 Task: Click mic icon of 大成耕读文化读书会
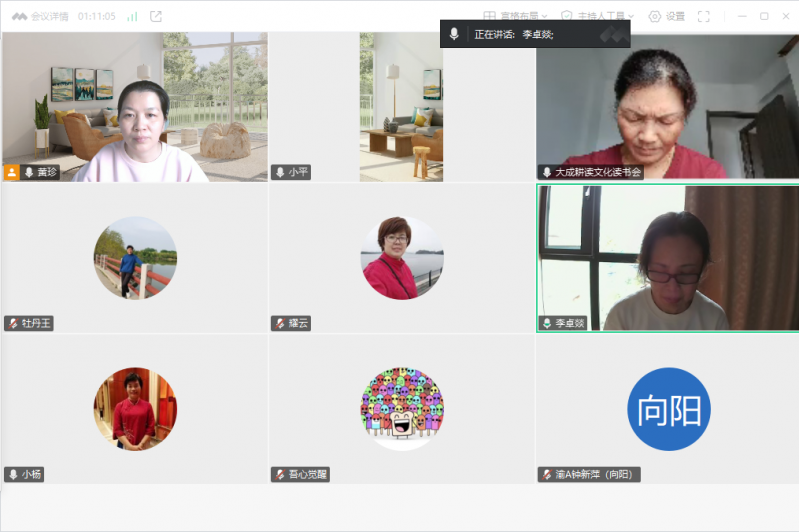547,172
